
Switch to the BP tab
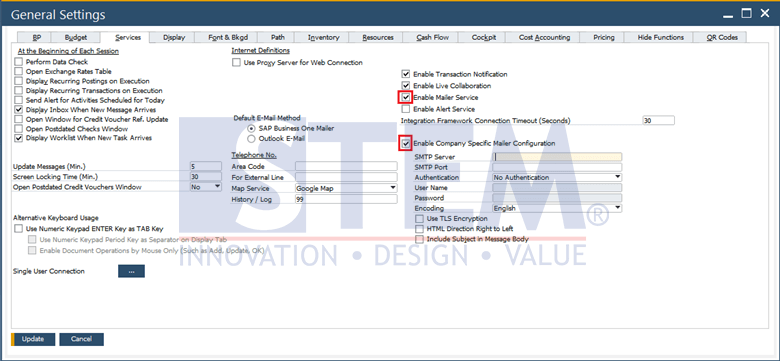coord(37,37)
